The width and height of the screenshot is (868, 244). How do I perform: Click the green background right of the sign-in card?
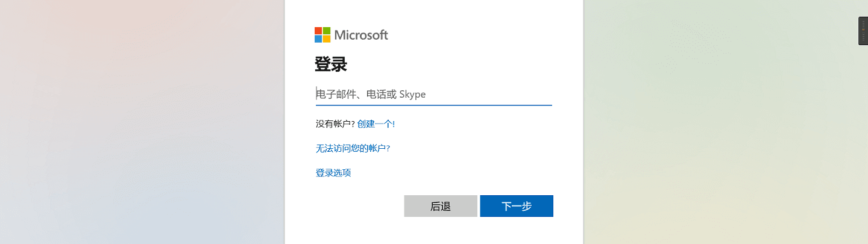[723, 133]
